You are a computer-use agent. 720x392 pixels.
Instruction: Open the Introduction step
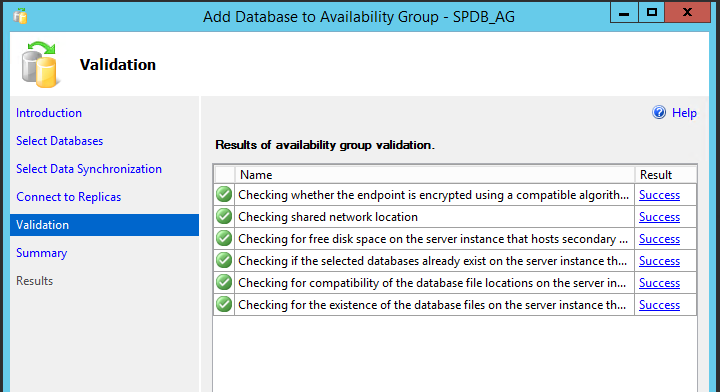(x=49, y=113)
